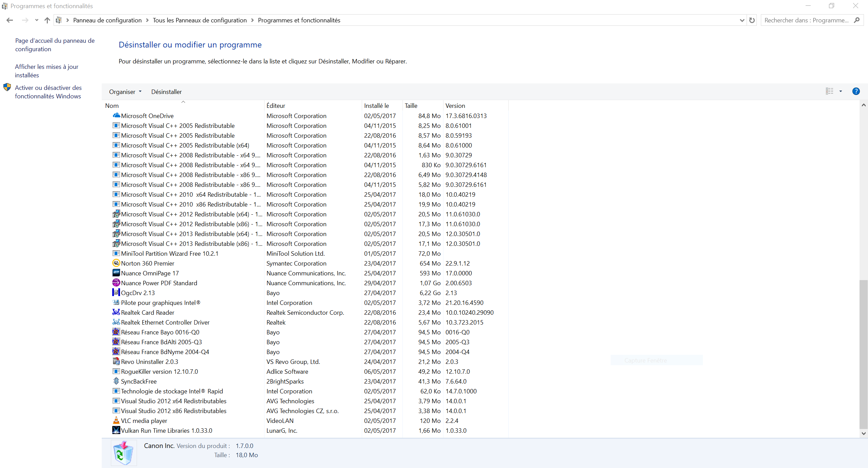This screenshot has width=868, height=468.
Task: Open Page d'accueil du panneau de configuration
Action: click(x=55, y=45)
